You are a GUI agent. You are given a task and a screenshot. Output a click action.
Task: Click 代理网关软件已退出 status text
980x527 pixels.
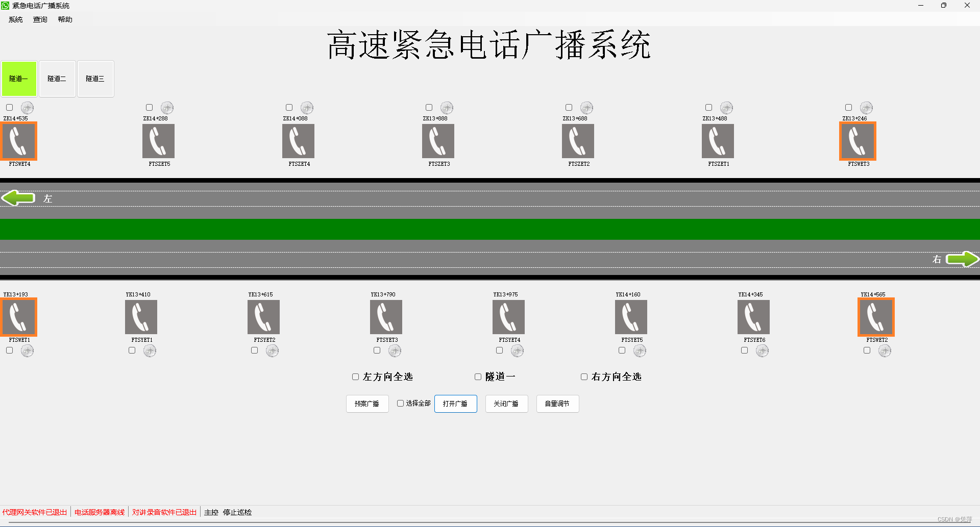(35, 512)
